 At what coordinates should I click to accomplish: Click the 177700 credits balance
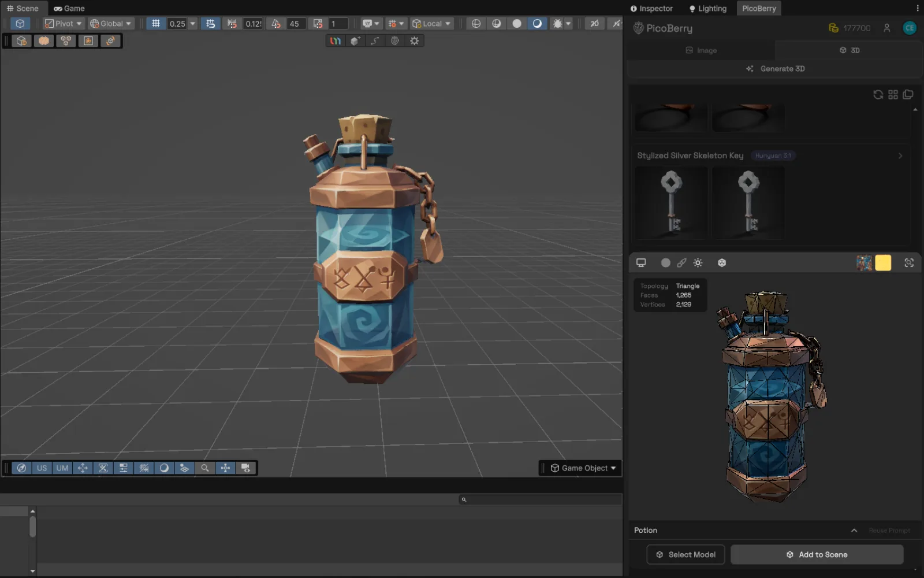[x=850, y=28]
